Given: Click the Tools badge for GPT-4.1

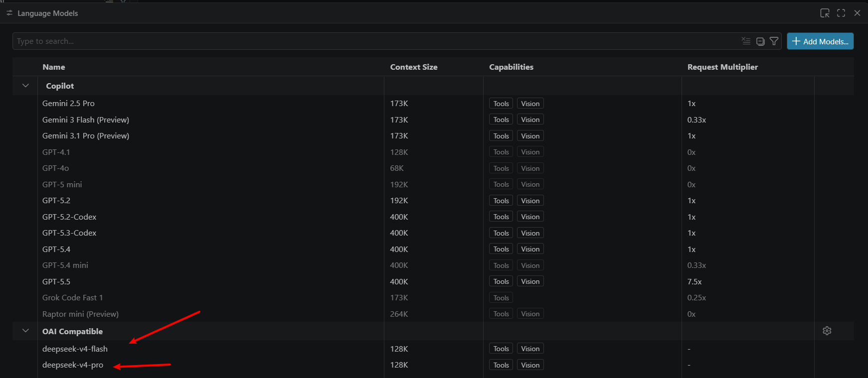Looking at the screenshot, I should [x=501, y=152].
